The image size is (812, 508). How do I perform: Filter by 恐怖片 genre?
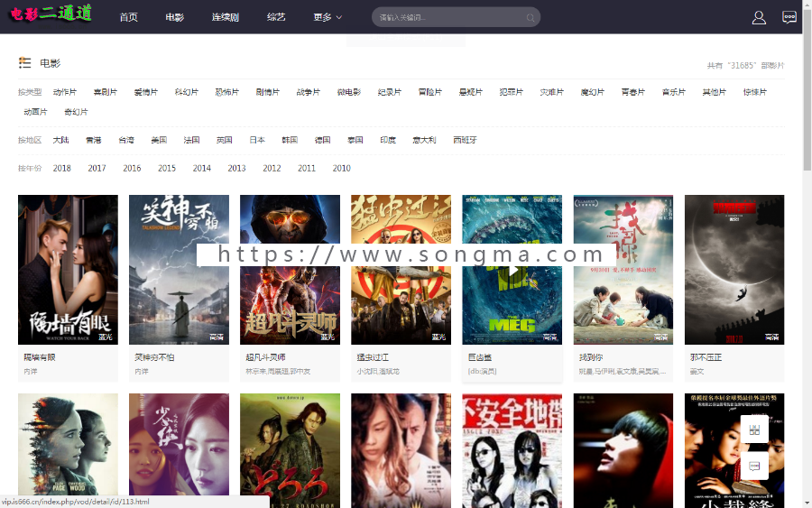coord(226,92)
